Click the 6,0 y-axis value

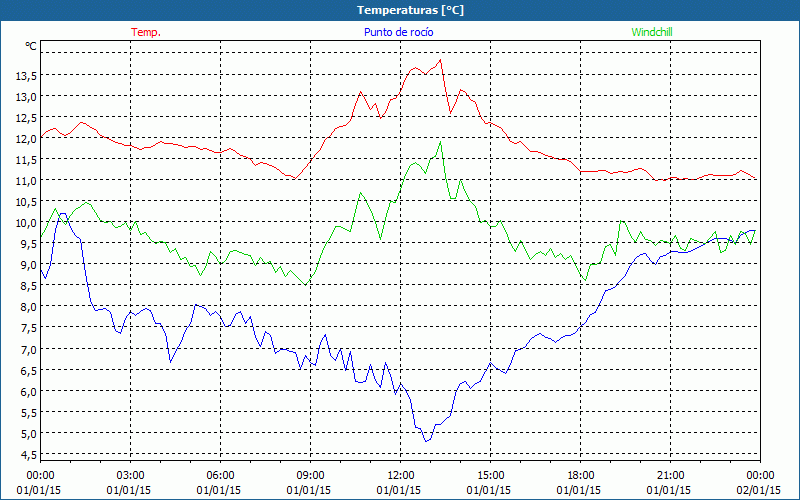(28, 391)
